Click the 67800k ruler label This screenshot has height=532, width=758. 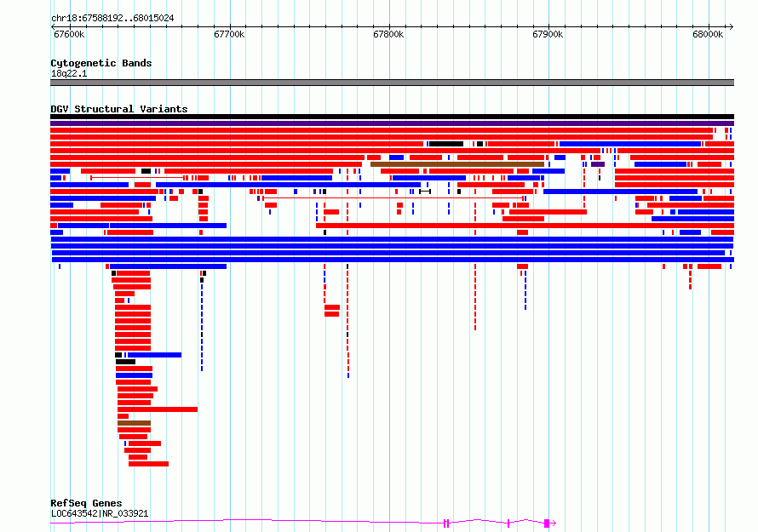click(388, 34)
